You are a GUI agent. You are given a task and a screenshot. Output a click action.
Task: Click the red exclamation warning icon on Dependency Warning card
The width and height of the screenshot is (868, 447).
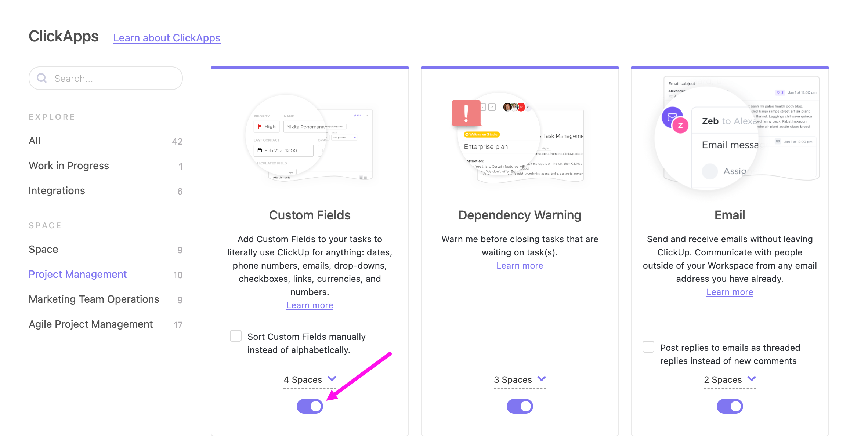tap(466, 113)
